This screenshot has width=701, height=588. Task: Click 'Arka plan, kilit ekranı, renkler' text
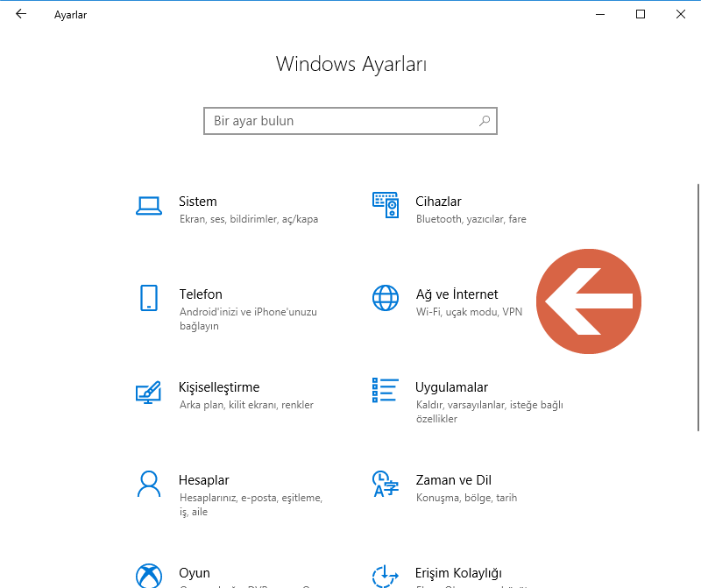tap(246, 405)
